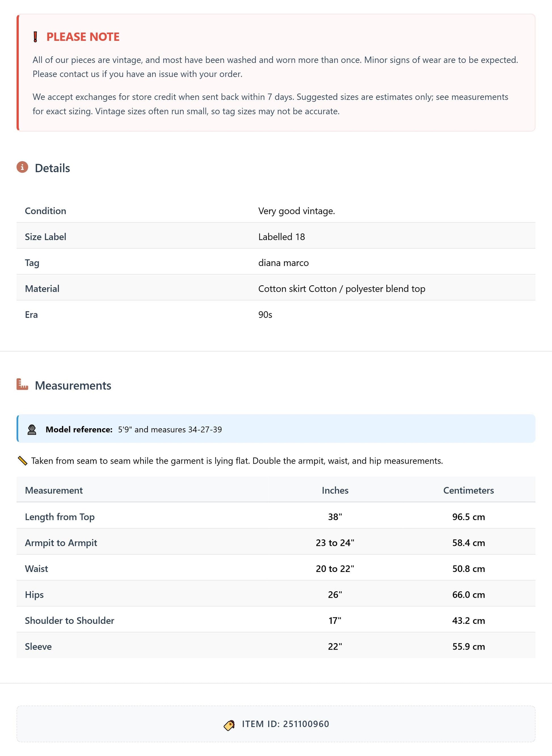The width and height of the screenshot is (552, 756).
Task: Click the Measurements ruler icon
Action: click(x=22, y=385)
